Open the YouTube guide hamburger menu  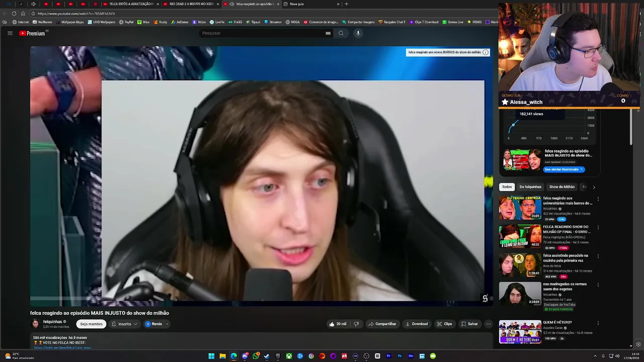(x=10, y=33)
